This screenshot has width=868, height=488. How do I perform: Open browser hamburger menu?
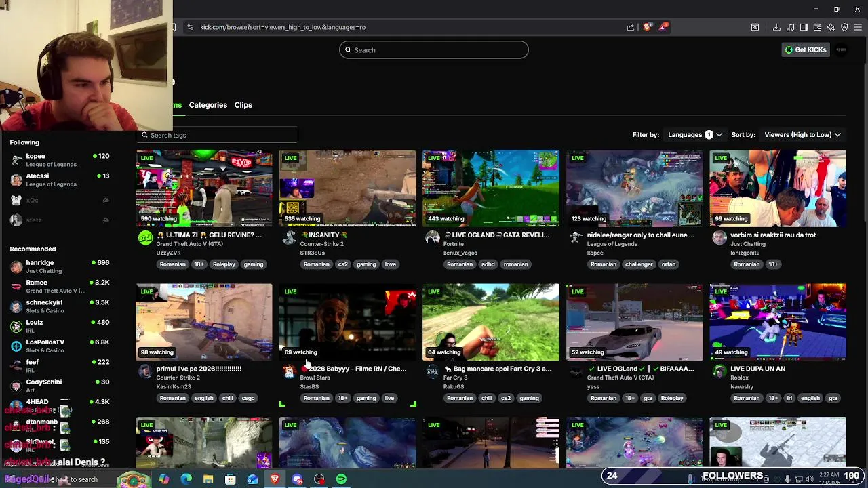pyautogui.click(x=859, y=27)
